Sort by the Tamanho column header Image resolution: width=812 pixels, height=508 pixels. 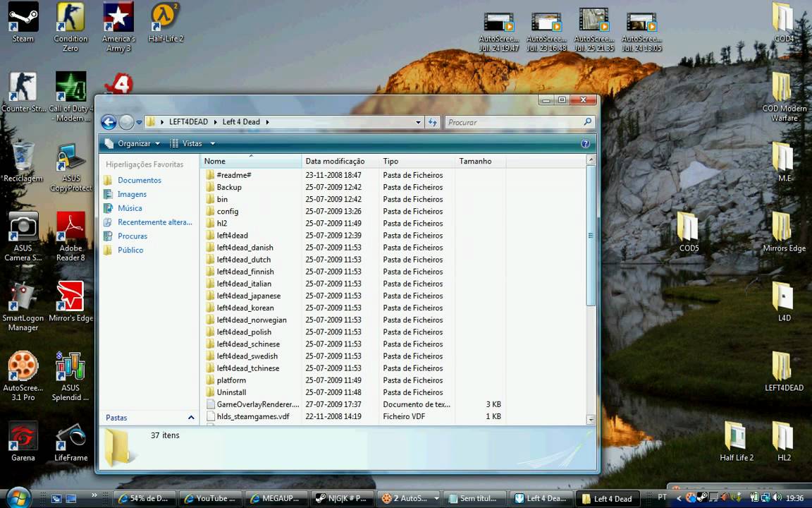pyautogui.click(x=480, y=161)
